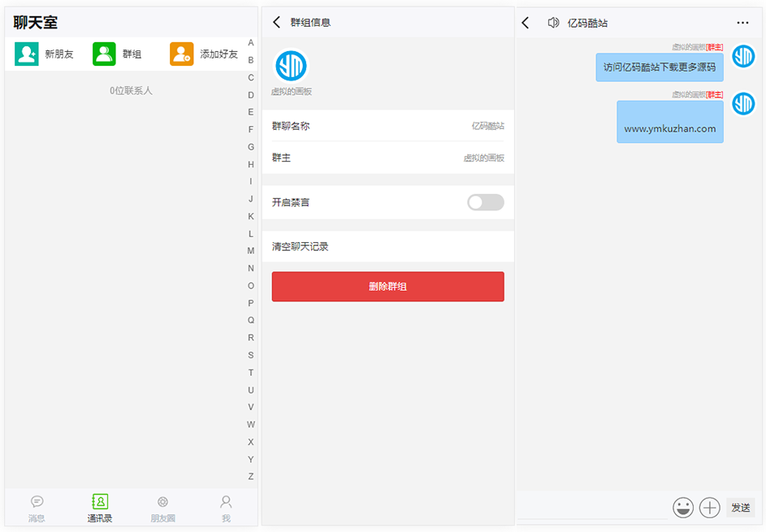Click the group avatar in group info
The image size is (766, 532).
pyautogui.click(x=291, y=66)
